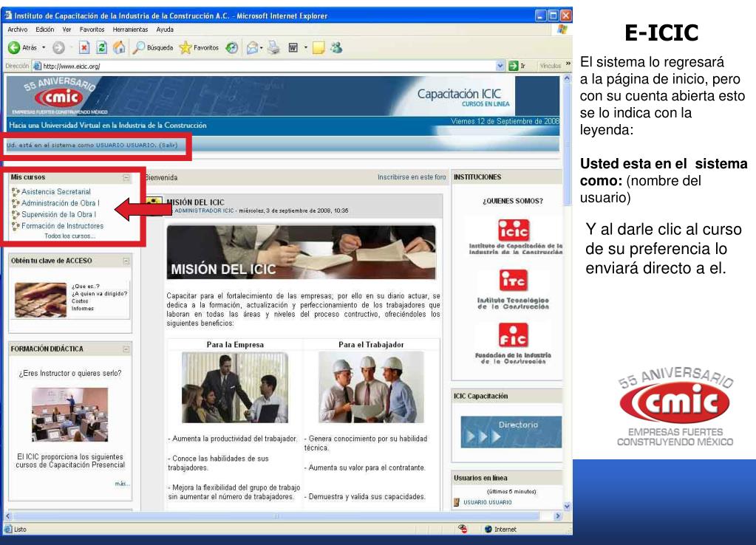
Task: Expand the Vínculos links chevron
Action: click(568, 64)
